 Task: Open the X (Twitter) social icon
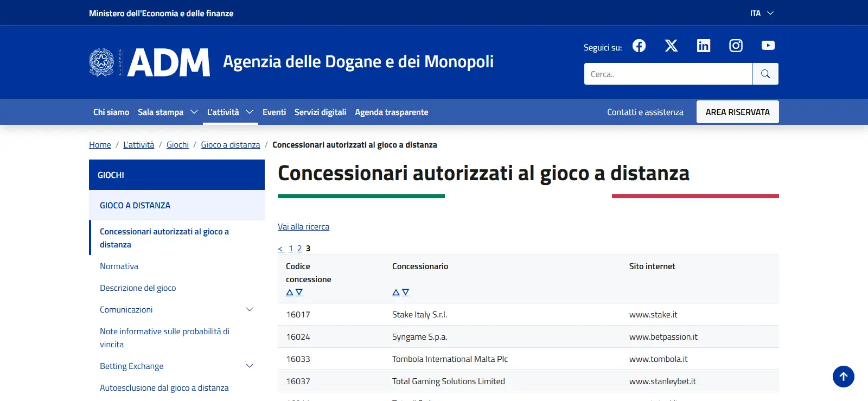pos(671,46)
